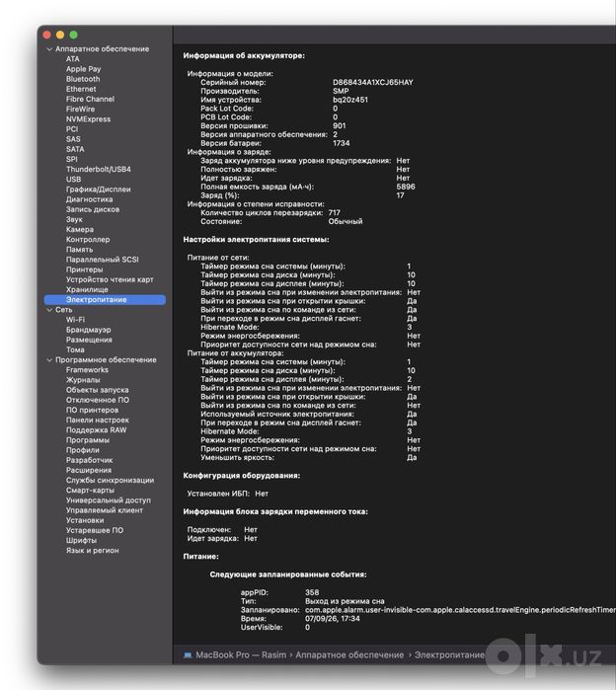The image size is (616, 690).
Task: Select the SATA entry
Action: [x=75, y=149]
